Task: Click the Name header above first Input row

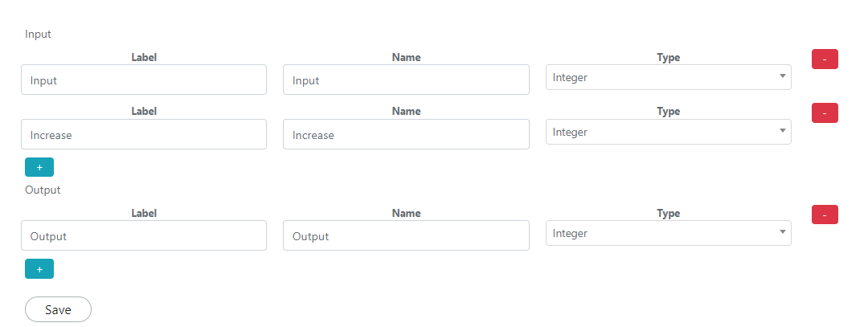Action: click(406, 57)
